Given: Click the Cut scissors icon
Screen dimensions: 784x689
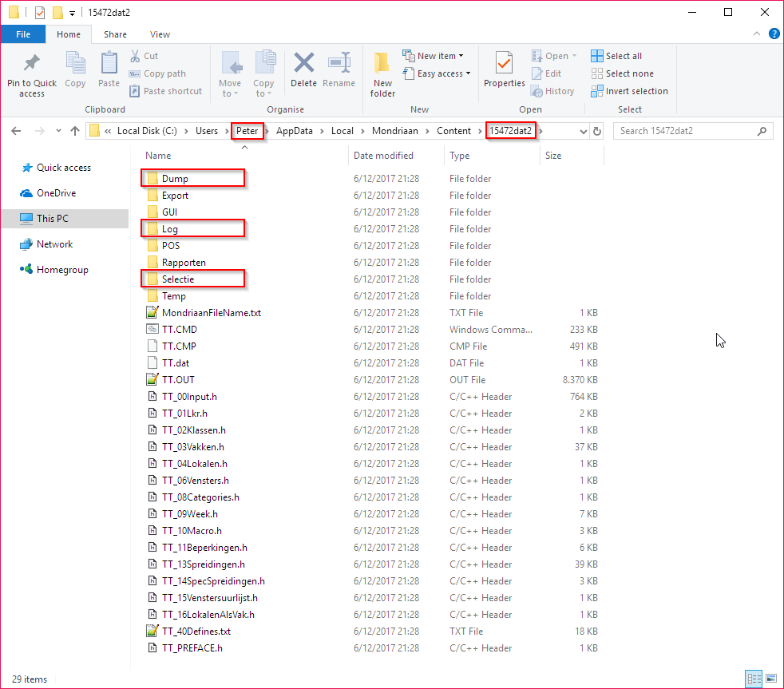Looking at the screenshot, I should (135, 56).
